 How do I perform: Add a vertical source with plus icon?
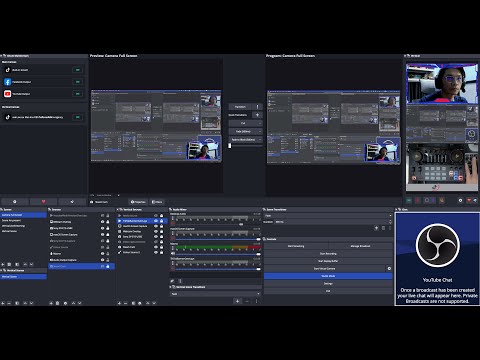click(x=119, y=303)
